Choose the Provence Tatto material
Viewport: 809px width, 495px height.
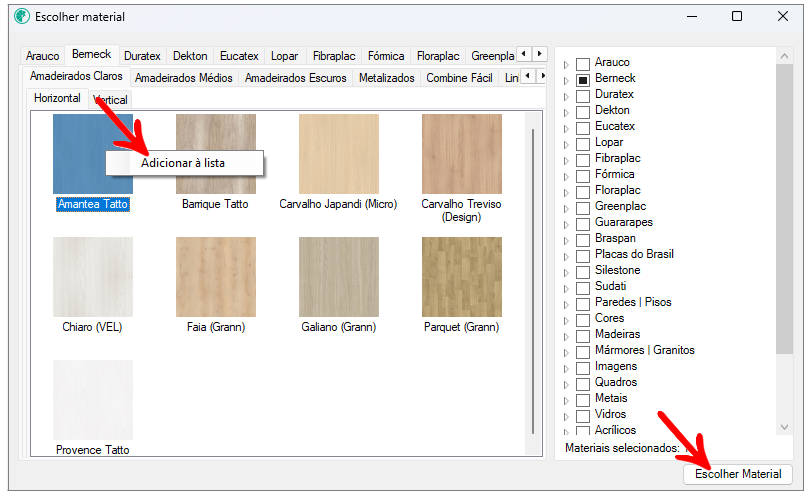pyautogui.click(x=93, y=400)
